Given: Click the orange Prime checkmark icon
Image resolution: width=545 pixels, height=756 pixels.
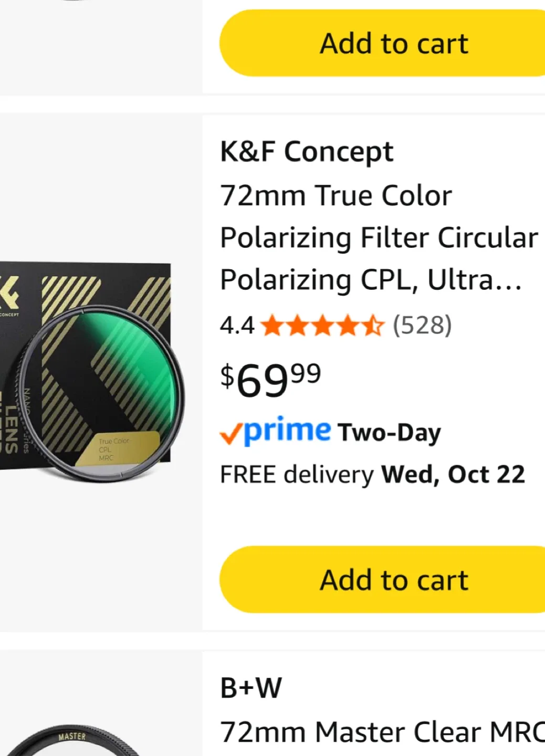Looking at the screenshot, I should (230, 435).
